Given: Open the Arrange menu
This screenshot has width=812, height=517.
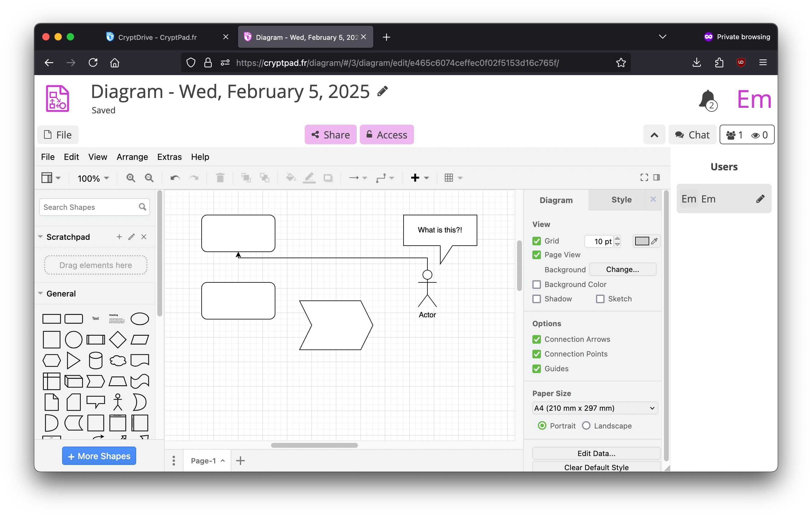Looking at the screenshot, I should [132, 157].
